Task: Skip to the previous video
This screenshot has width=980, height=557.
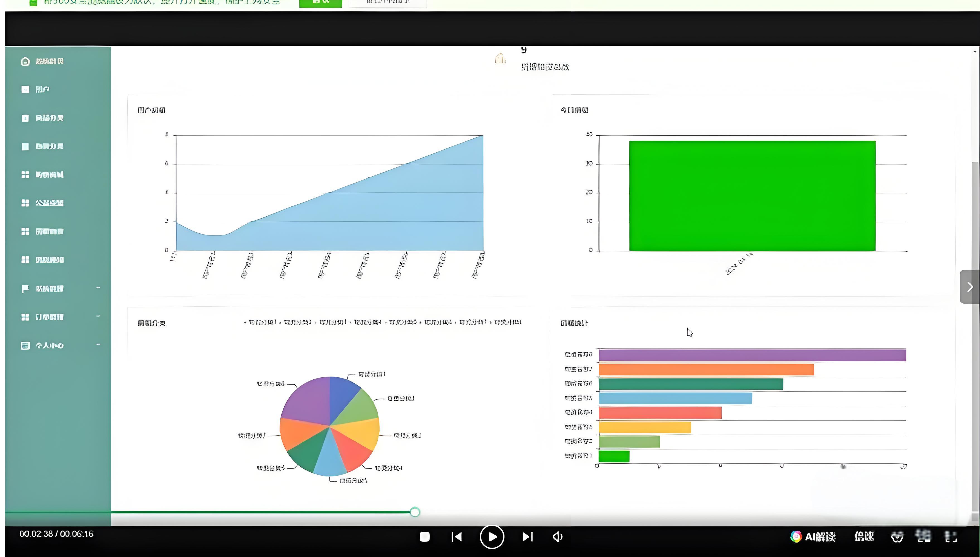Action: pyautogui.click(x=456, y=537)
